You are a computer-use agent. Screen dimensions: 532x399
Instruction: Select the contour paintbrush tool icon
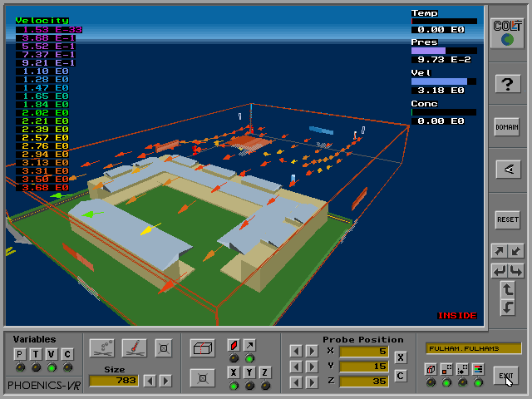[135, 347]
